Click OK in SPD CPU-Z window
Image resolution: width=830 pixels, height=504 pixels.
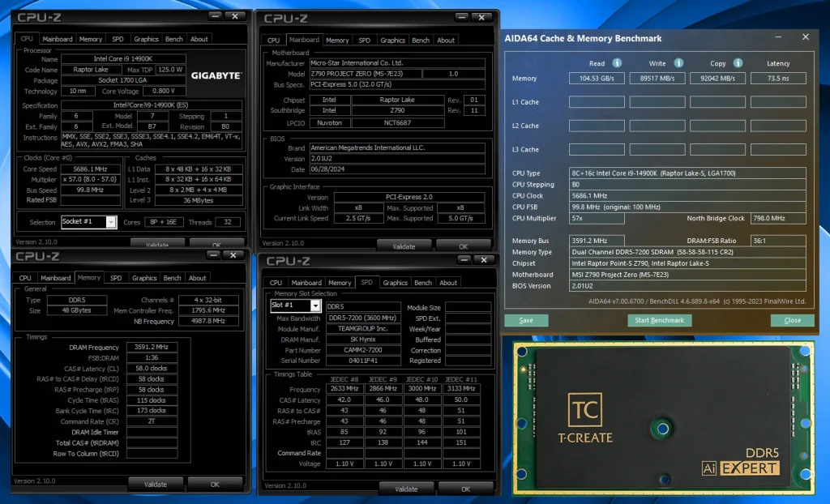(x=466, y=489)
